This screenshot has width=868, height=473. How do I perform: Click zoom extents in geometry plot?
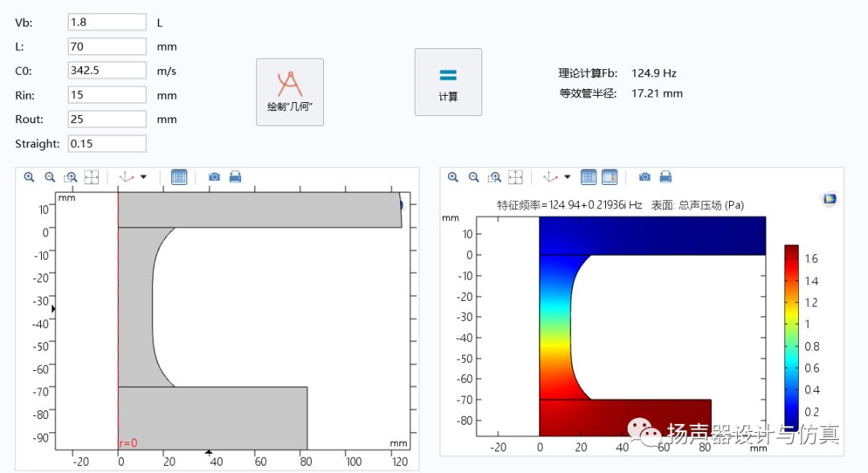[x=92, y=177]
